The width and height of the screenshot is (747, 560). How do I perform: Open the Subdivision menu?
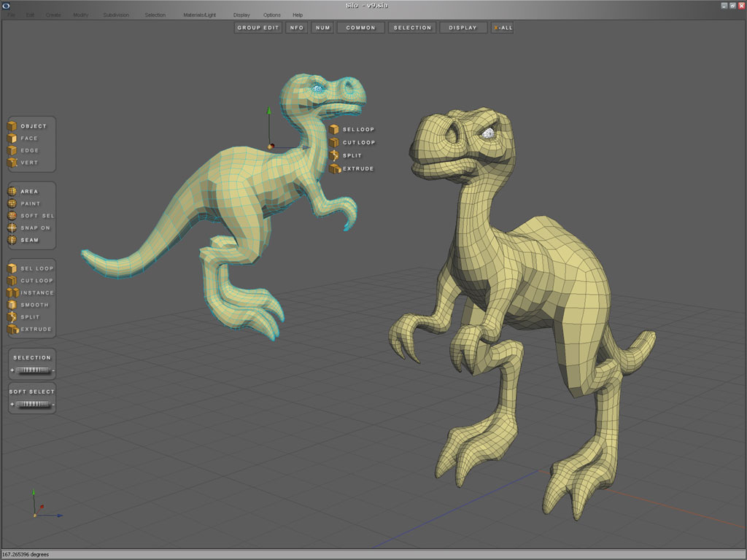coord(116,15)
